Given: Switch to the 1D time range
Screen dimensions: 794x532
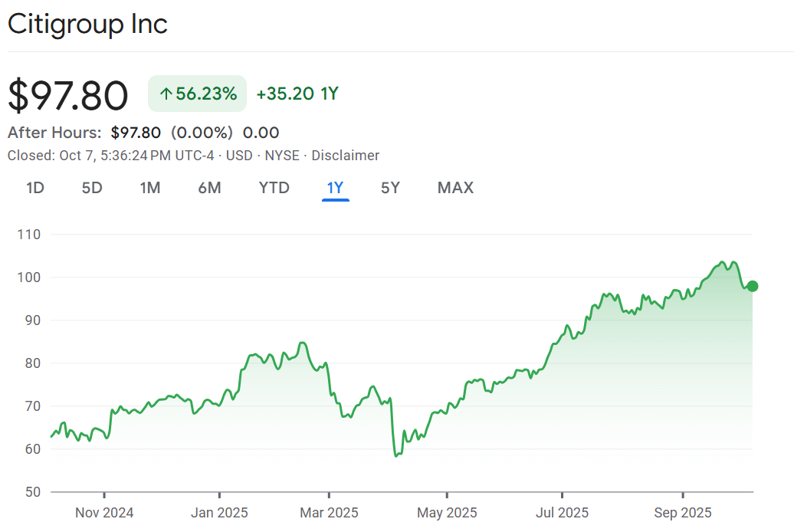Looking at the screenshot, I should [x=35, y=188].
